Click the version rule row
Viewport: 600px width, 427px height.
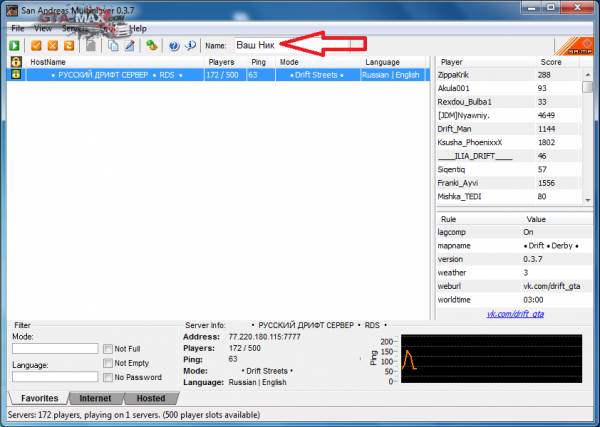pyautogui.click(x=514, y=259)
